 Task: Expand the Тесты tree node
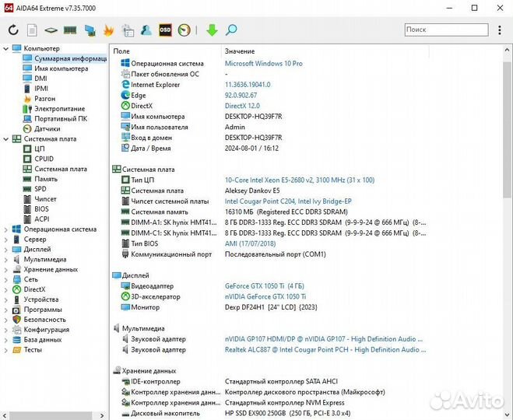pyautogui.click(x=5, y=350)
